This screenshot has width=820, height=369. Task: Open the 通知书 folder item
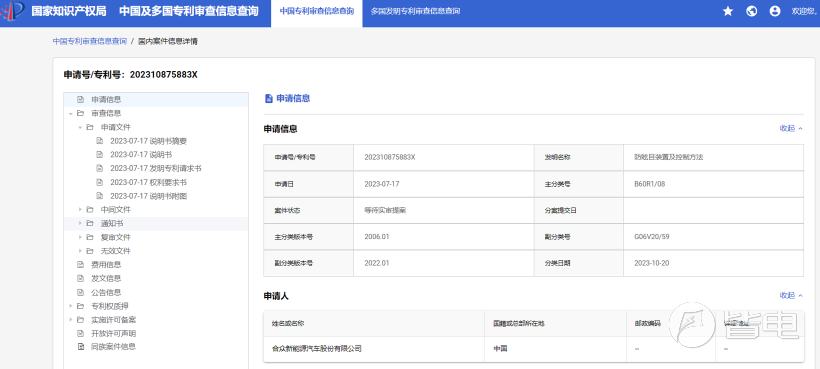pos(112,223)
